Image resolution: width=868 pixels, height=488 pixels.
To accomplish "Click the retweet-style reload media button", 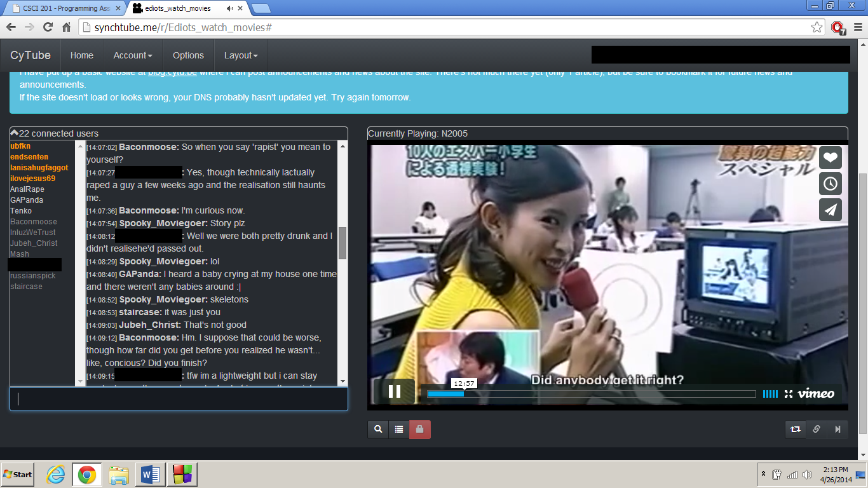I will click(796, 430).
